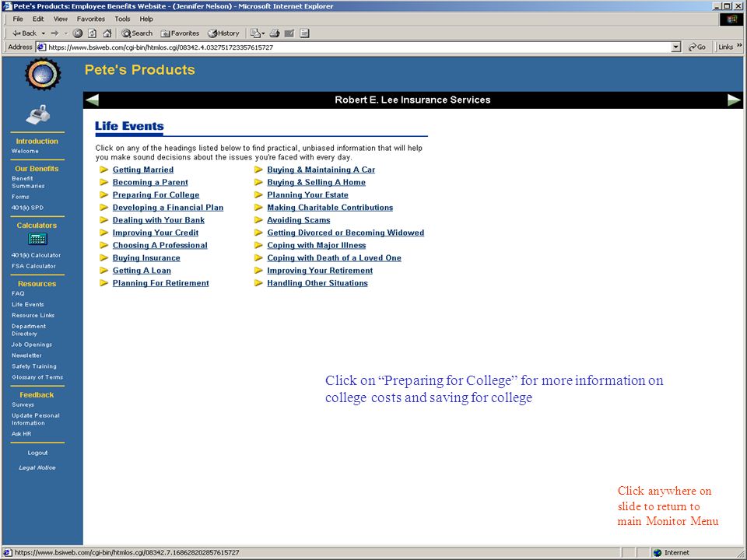Image resolution: width=747 pixels, height=560 pixels.
Task: Open Update Personal Information link
Action: click(35, 419)
